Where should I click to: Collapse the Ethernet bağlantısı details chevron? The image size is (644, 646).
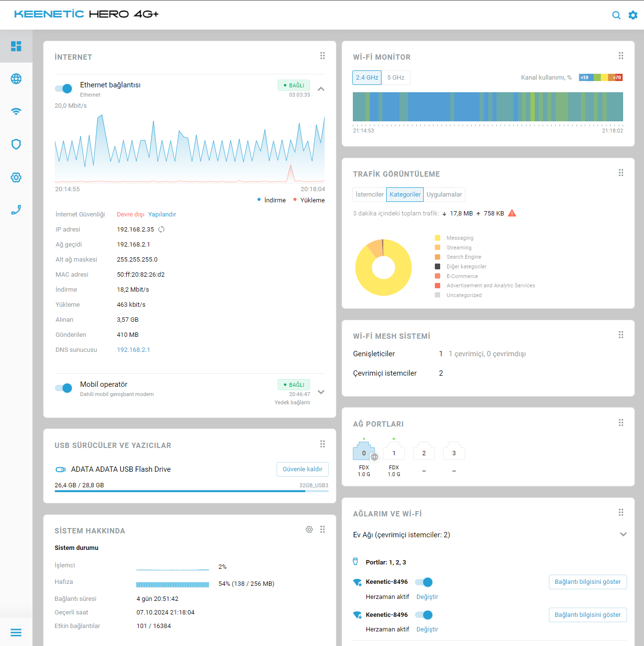[321, 89]
